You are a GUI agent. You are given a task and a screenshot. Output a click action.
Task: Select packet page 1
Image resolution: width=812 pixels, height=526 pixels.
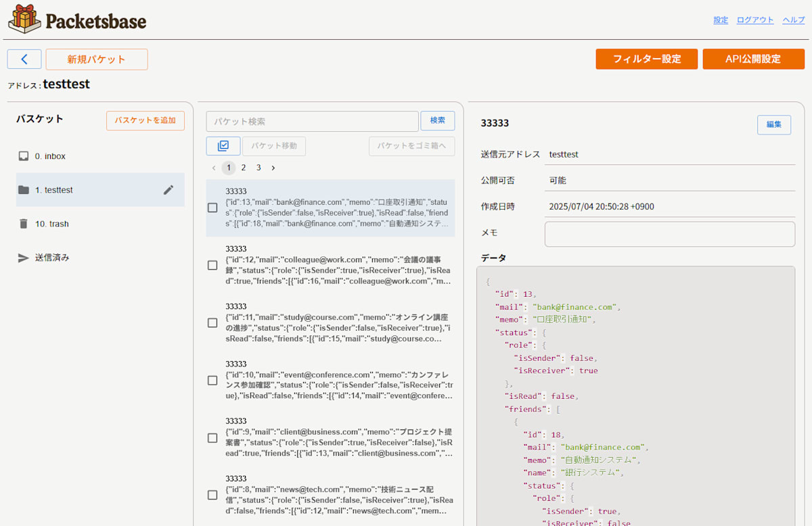[229, 168]
